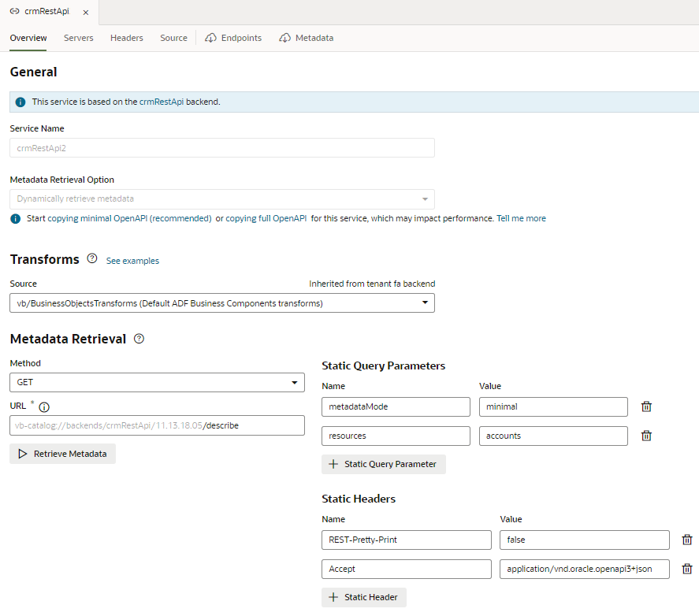Click the minimal value field
The height and width of the screenshot is (616, 699).
tap(553, 407)
